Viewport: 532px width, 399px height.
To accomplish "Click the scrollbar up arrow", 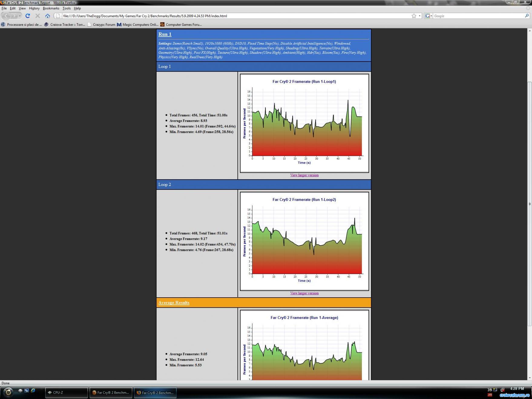I will click(530, 31).
